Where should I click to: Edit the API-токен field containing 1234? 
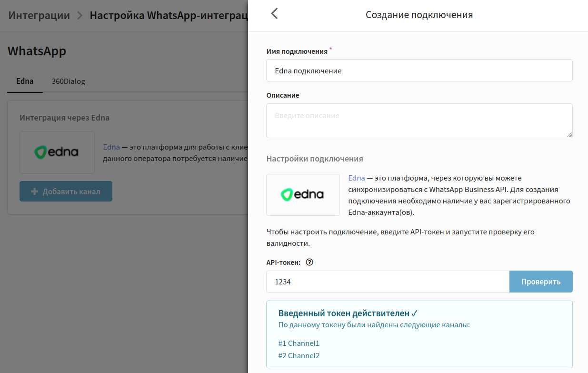click(x=388, y=282)
